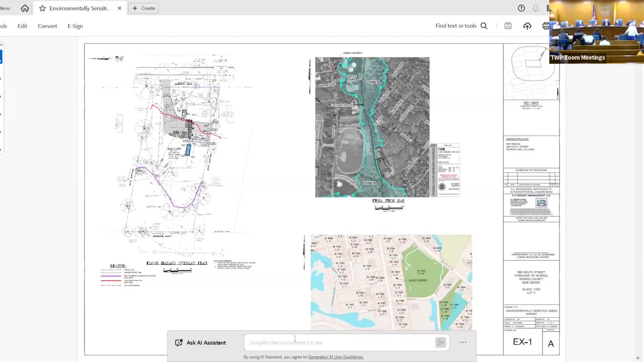Click the cloud upload icon

click(527, 26)
